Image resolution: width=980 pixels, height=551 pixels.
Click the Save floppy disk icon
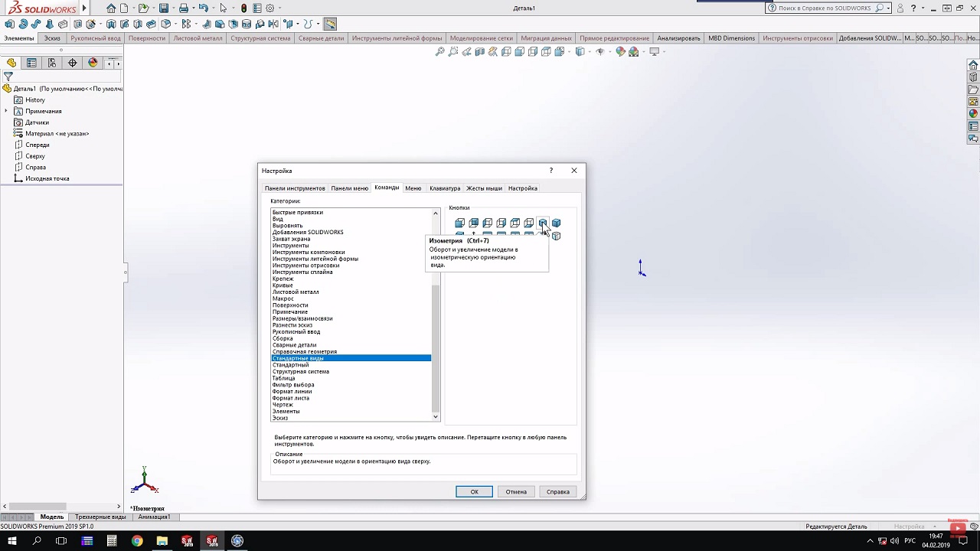click(x=164, y=8)
